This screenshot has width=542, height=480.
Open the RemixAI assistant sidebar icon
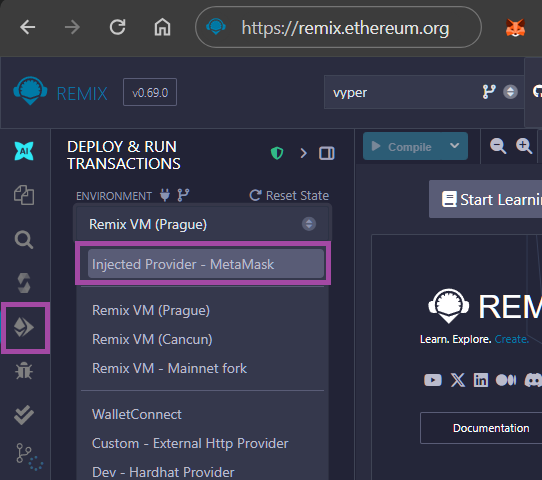24,151
